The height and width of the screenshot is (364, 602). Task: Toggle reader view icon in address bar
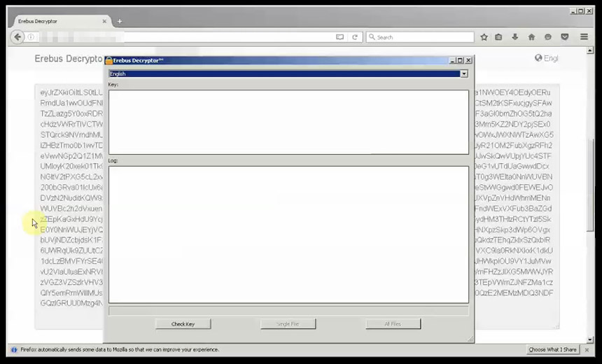tap(339, 37)
